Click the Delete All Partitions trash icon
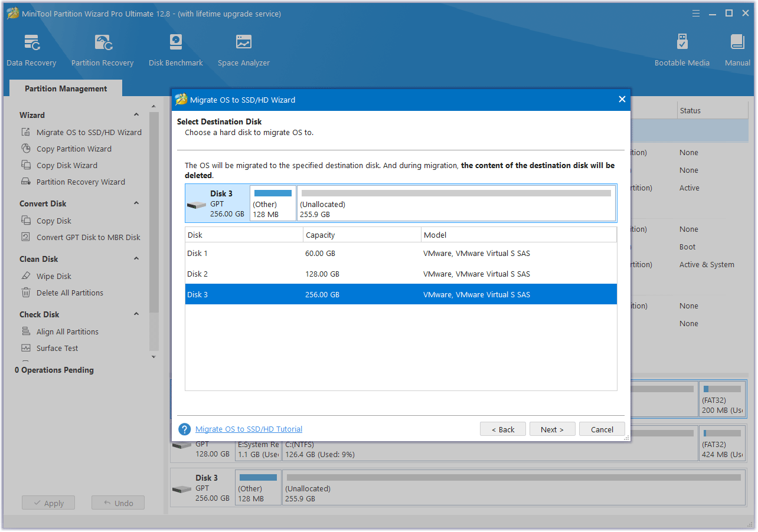758x532 pixels. (x=26, y=293)
